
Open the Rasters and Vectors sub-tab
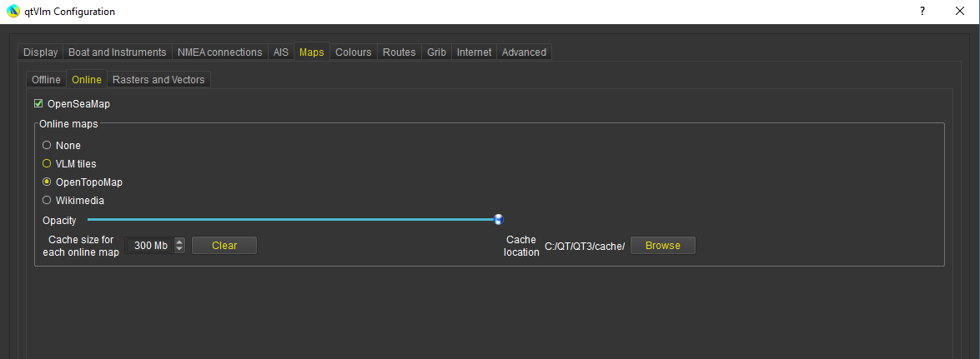158,80
